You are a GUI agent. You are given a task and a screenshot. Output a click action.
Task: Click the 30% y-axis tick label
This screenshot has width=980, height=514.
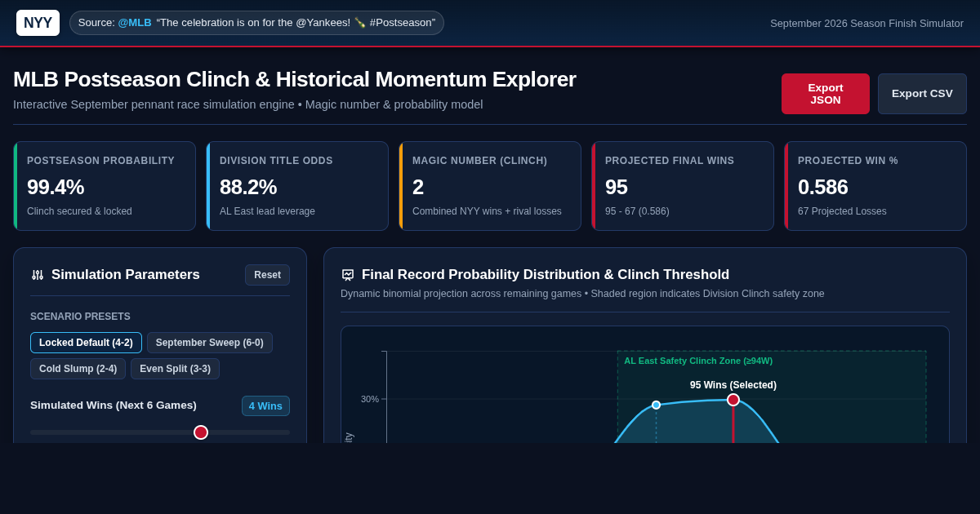(370, 399)
